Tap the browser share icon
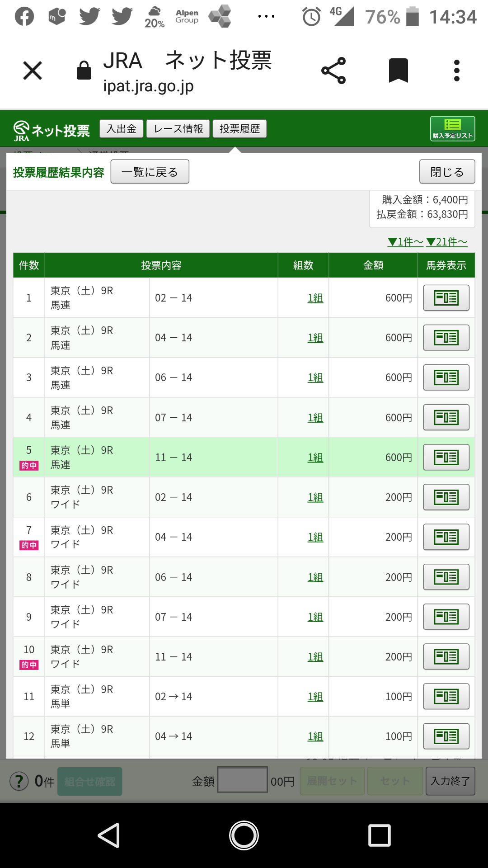Screen dimensions: 488x868 333,71
